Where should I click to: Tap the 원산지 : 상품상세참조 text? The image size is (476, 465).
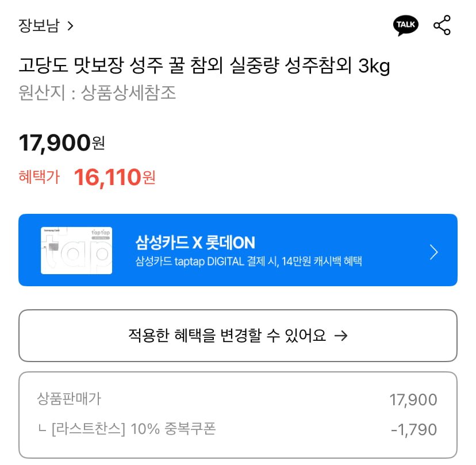pyautogui.click(x=97, y=93)
